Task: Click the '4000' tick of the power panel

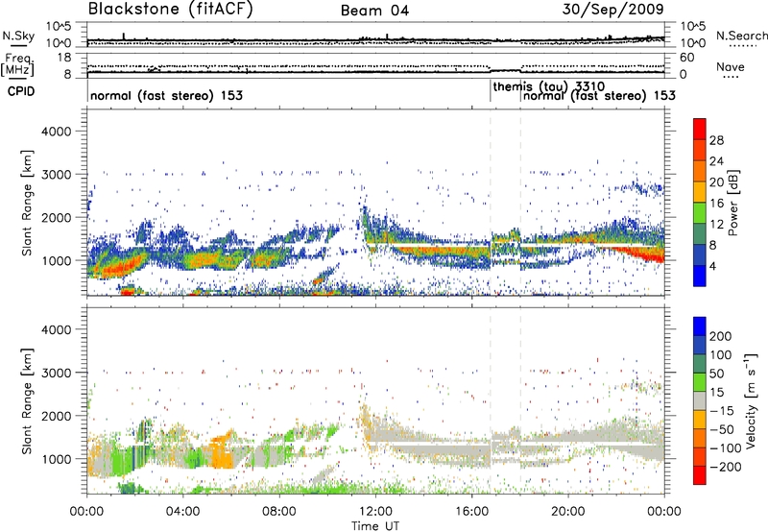Action: point(56,132)
